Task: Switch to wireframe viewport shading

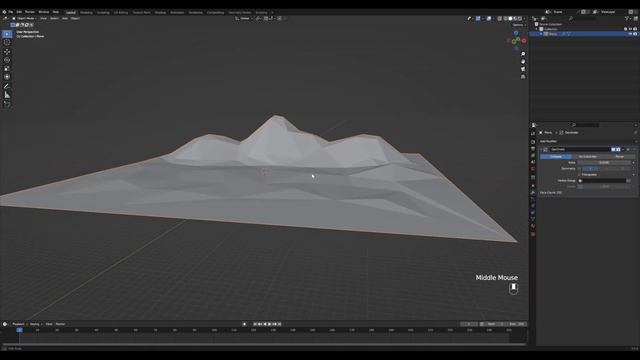Action: tap(506, 18)
